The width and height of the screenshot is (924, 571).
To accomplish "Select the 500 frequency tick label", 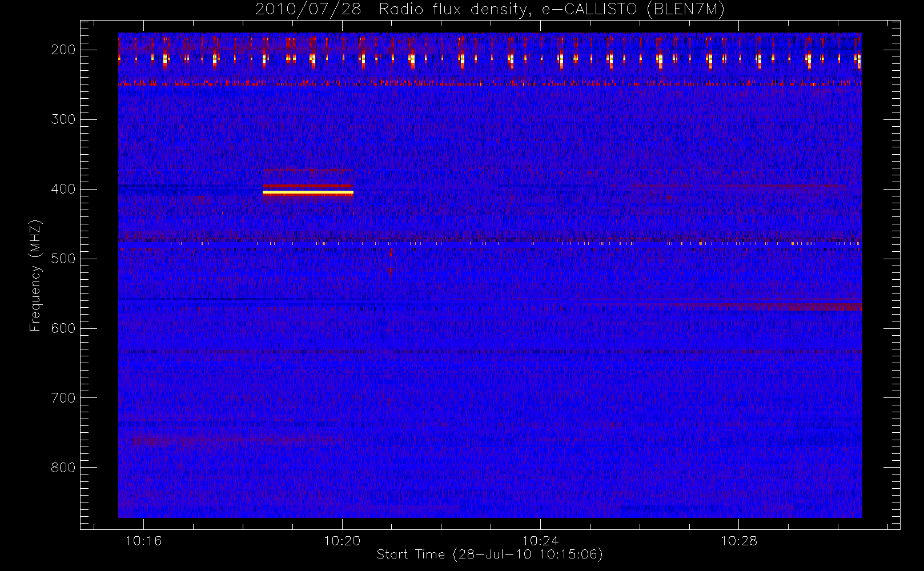I will 63,259.
